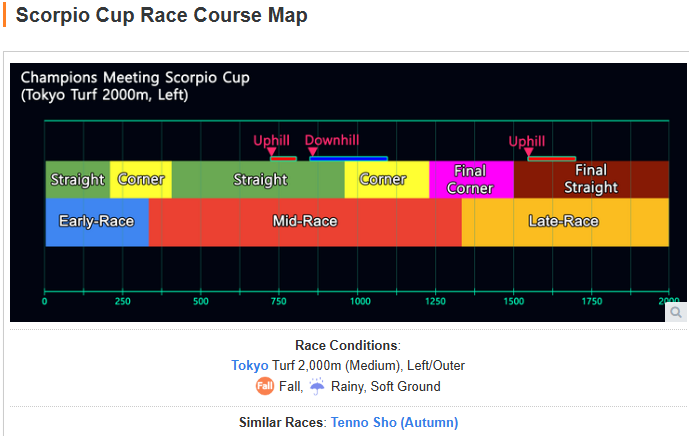
Task: Click the red Mid-Race segment
Action: pyautogui.click(x=305, y=222)
